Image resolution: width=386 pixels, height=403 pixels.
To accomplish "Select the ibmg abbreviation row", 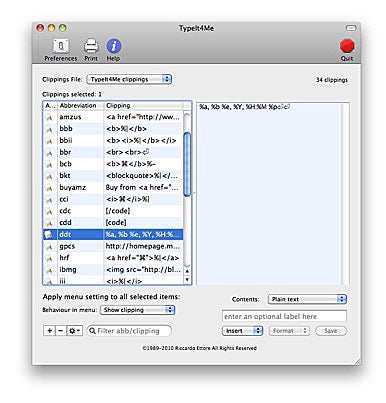I will (113, 269).
